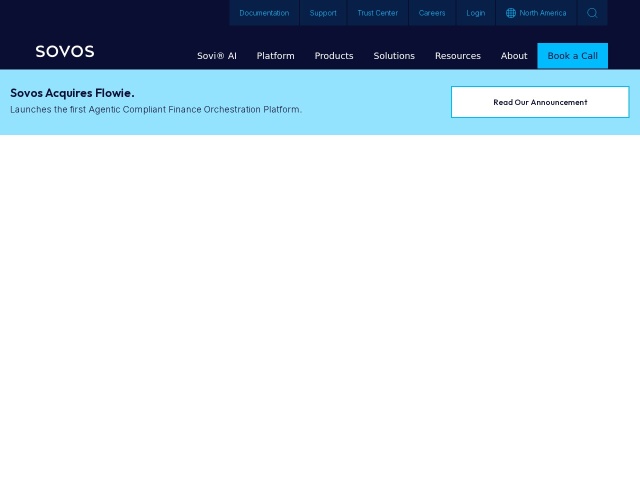Viewport: 640px width, 480px height.
Task: Click the globe region icon
Action: 511,13
